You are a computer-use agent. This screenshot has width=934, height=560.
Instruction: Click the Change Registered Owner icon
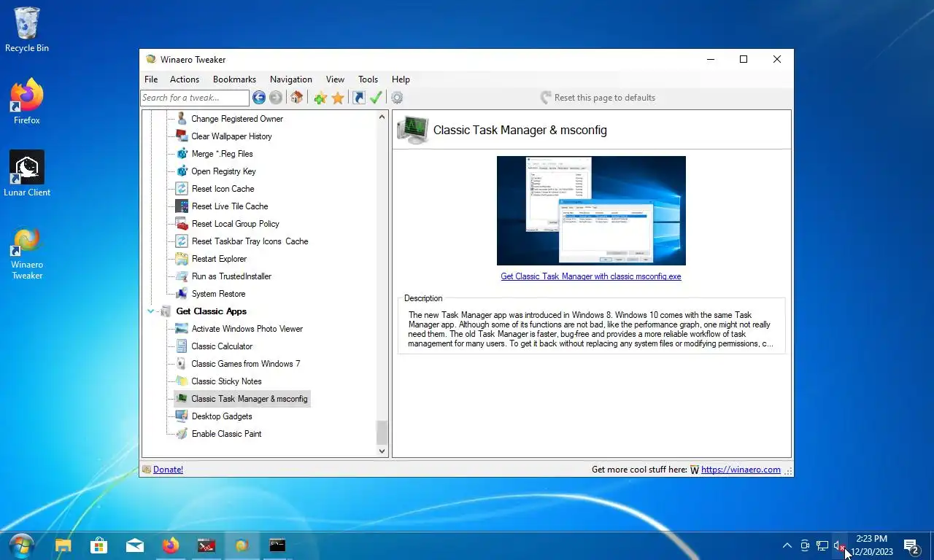click(182, 118)
